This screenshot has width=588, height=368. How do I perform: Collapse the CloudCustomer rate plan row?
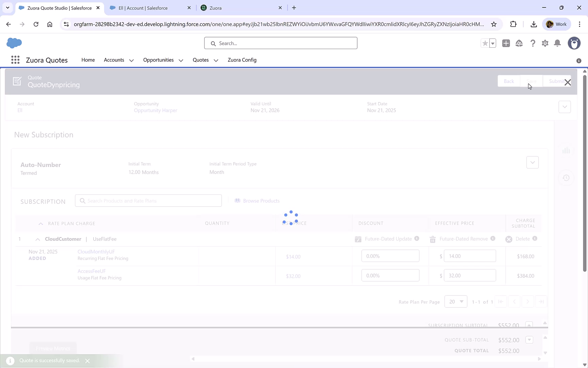pyautogui.click(x=37, y=239)
